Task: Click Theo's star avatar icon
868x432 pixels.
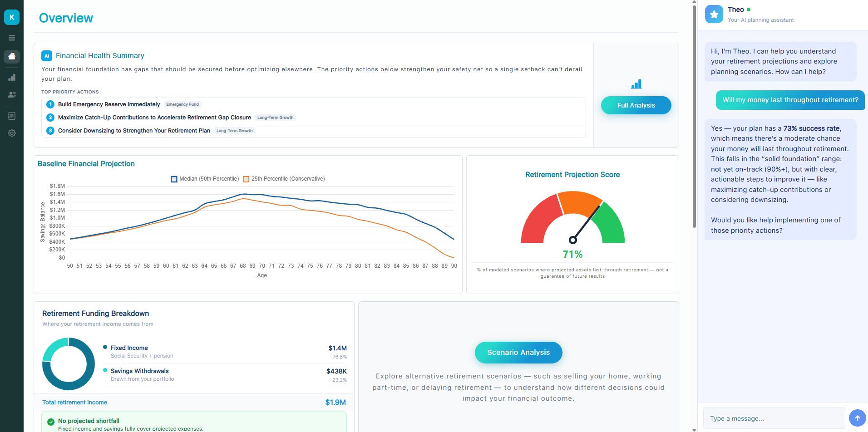Action: point(714,14)
